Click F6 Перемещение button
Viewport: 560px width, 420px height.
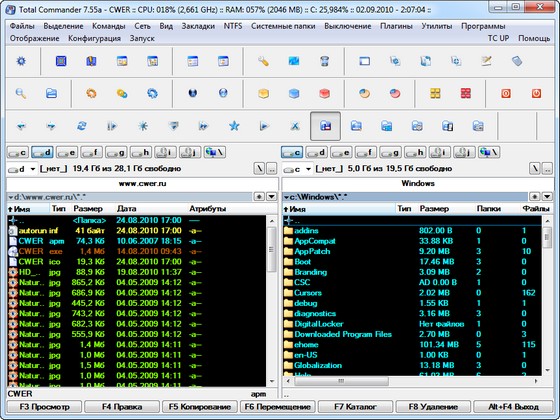click(x=278, y=407)
